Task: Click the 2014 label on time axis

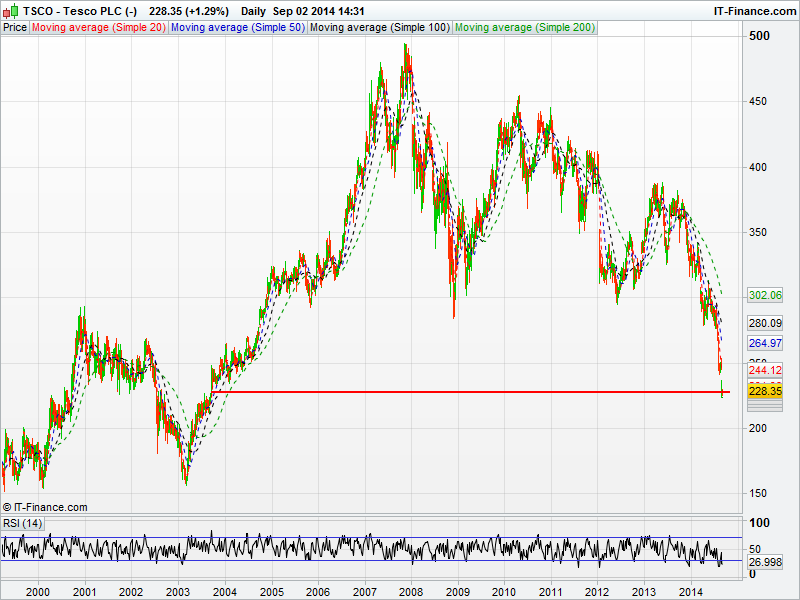Action: coord(691,592)
